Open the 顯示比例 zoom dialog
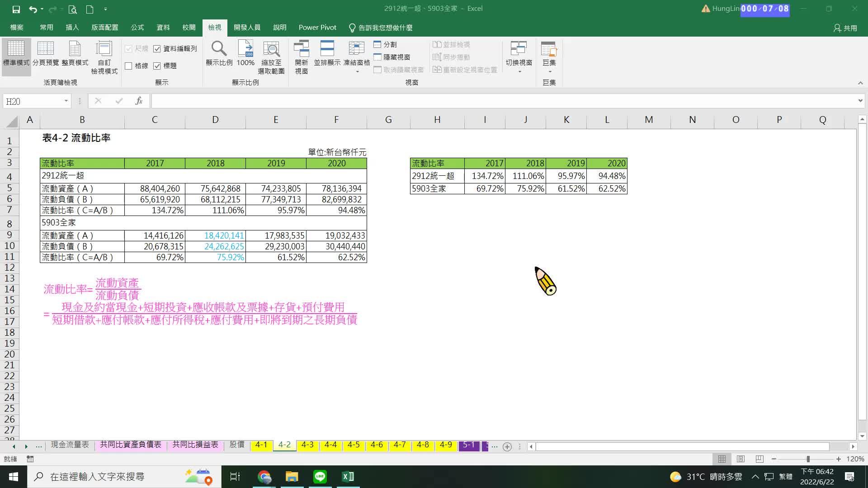This screenshot has width=868, height=488. [219, 54]
